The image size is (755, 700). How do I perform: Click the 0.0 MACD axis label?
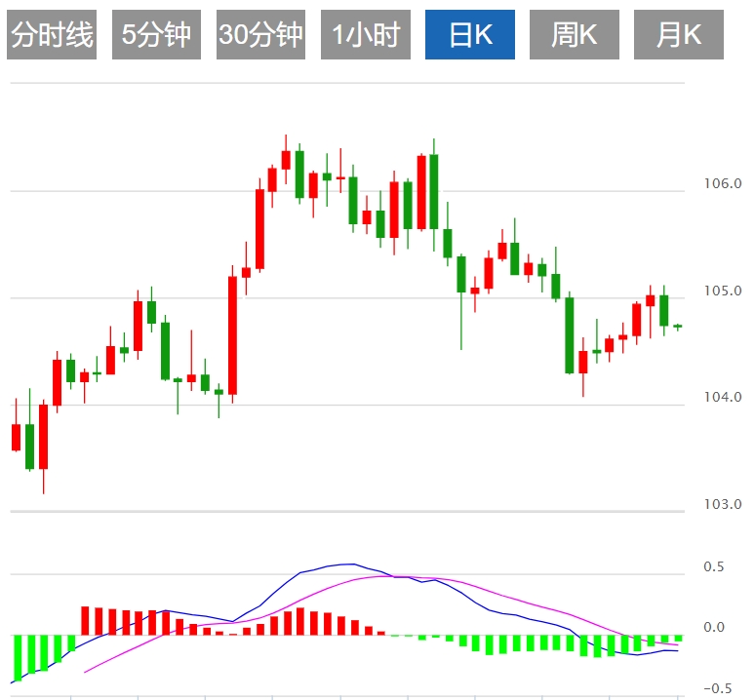click(714, 627)
